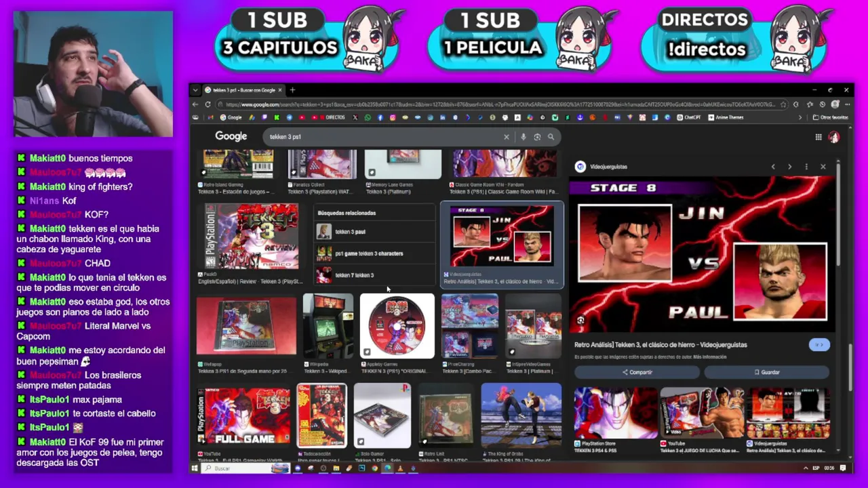
Task: Open Retro Análisis Tekken 3 title link
Action: [660, 345]
